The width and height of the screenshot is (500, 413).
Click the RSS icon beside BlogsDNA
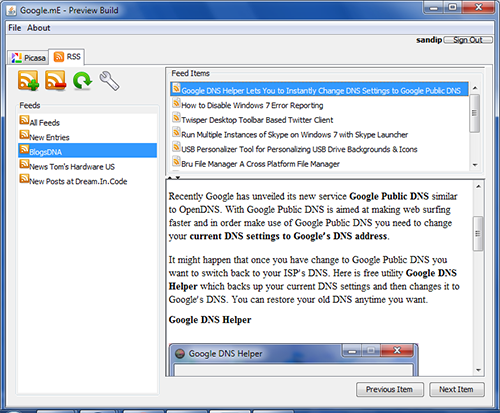(x=24, y=149)
